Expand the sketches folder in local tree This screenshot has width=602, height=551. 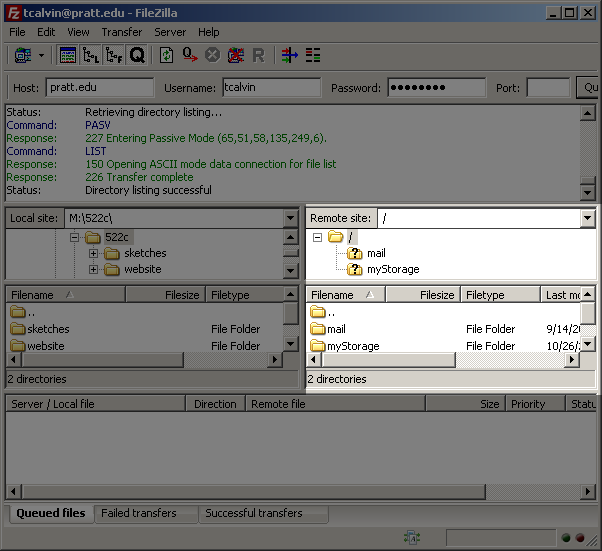tap(93, 253)
